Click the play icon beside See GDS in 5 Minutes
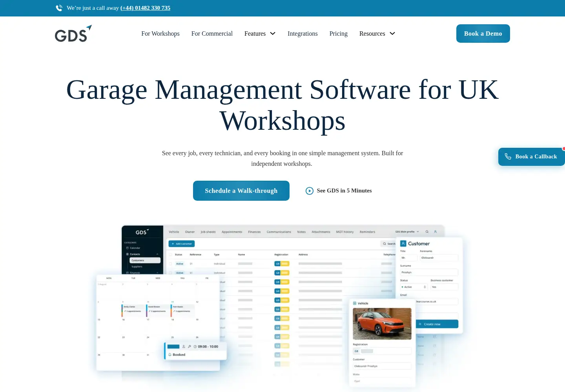Screen dimensions: 565x392 pos(310,191)
